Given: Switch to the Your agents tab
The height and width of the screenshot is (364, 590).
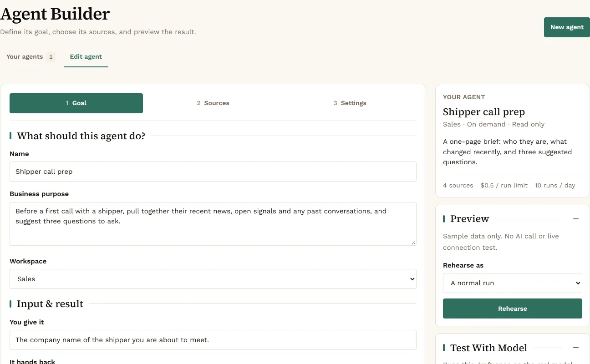Looking at the screenshot, I should 31,57.
